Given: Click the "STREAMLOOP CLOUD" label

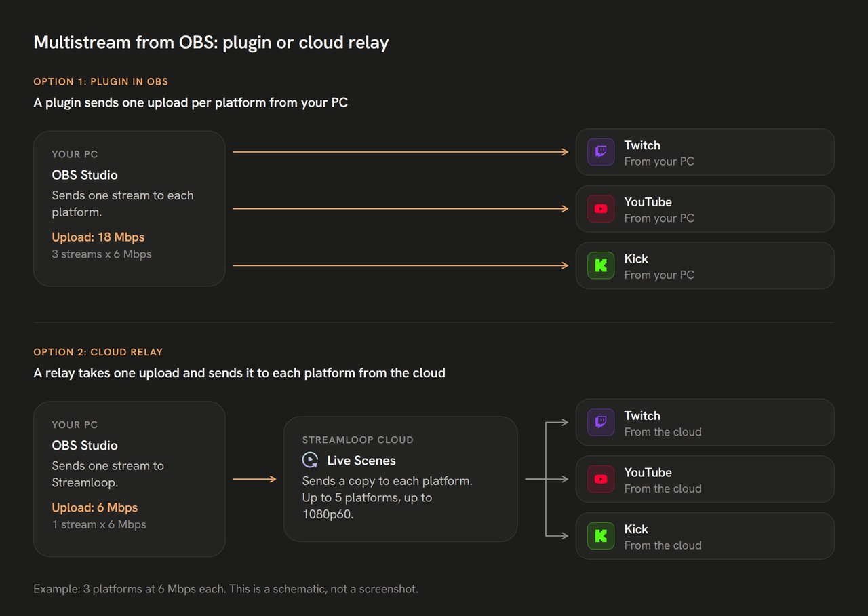Looking at the screenshot, I should [x=358, y=440].
